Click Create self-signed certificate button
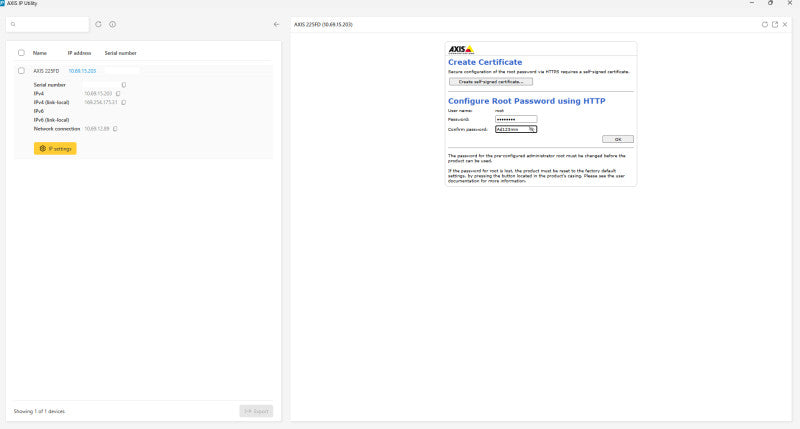The image size is (800, 429). pos(491,82)
